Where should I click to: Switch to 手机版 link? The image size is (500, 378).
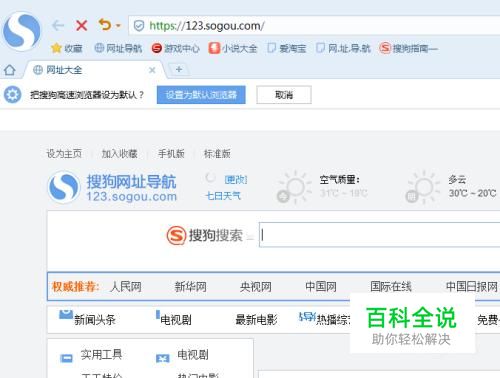pos(171,154)
